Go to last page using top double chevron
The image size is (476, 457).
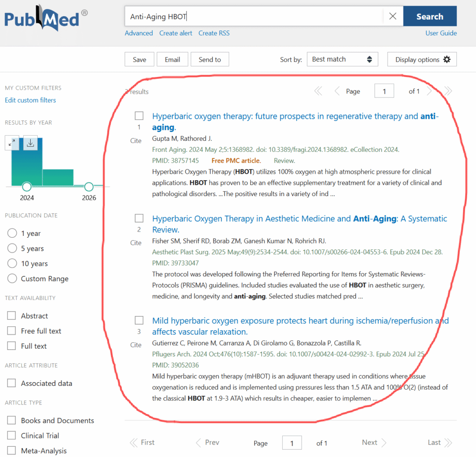pyautogui.click(x=448, y=91)
